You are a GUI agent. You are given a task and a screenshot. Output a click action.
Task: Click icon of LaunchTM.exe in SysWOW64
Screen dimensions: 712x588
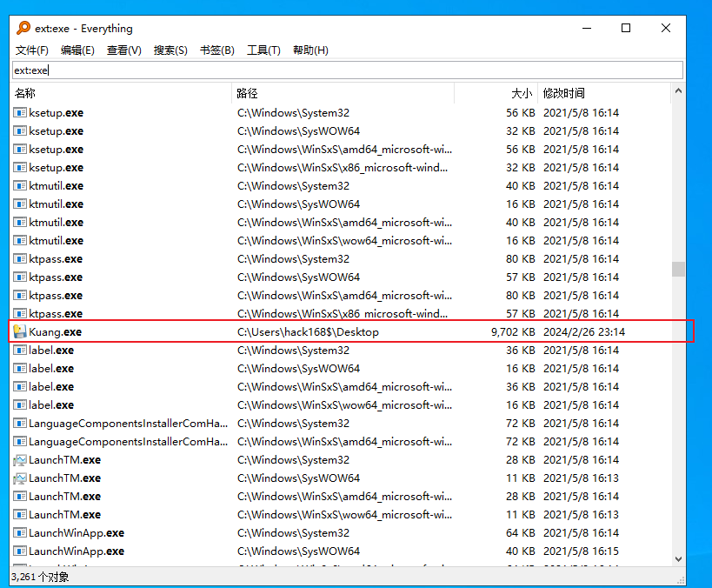pyautogui.click(x=19, y=478)
